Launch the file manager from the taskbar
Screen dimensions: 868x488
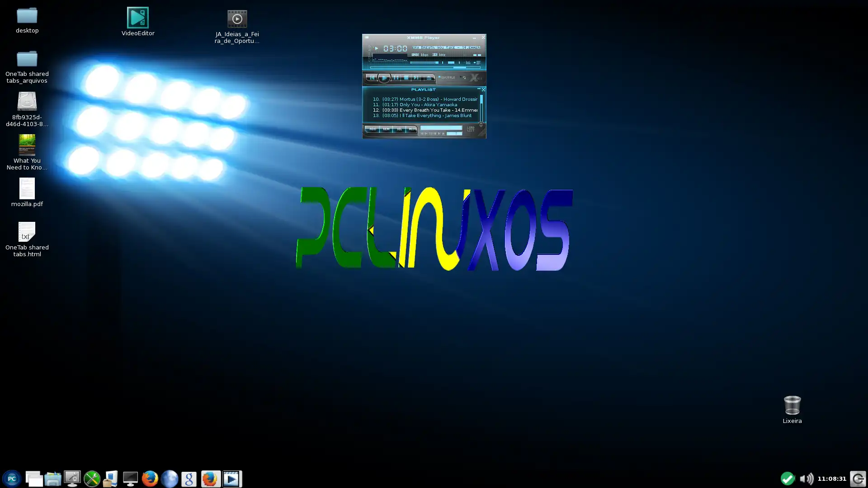pos(53,479)
